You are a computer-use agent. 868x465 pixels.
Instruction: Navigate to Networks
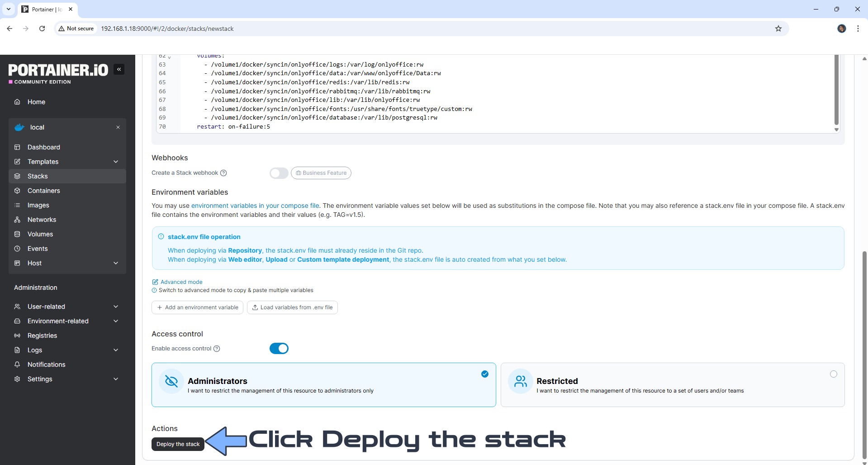41,219
